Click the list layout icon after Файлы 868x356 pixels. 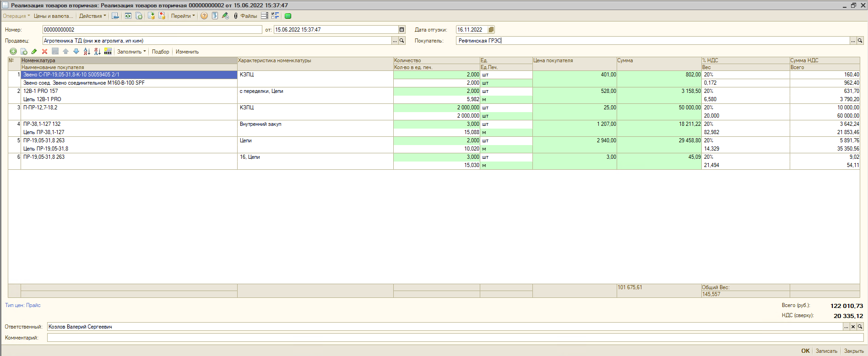pyautogui.click(x=265, y=16)
